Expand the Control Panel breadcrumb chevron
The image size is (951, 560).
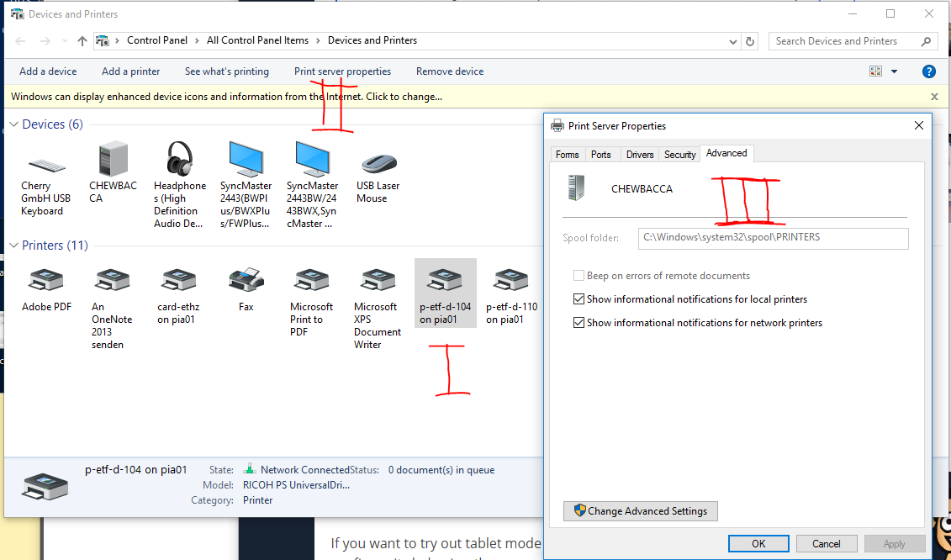pyautogui.click(x=197, y=40)
